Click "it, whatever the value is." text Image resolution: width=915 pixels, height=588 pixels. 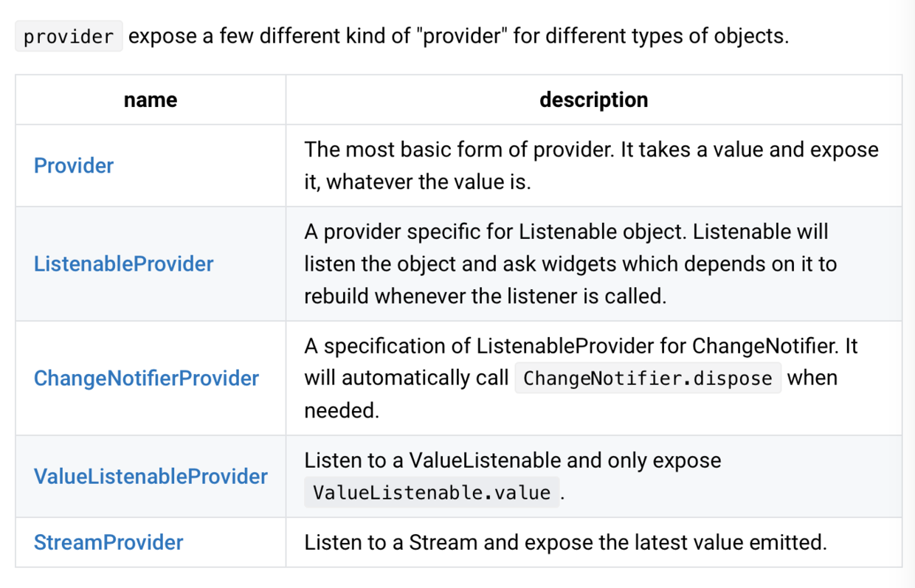tap(417, 181)
